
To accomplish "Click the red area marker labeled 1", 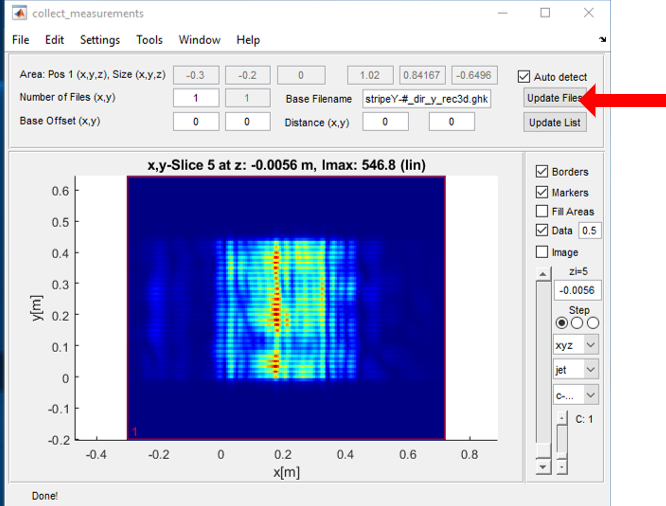I will (135, 432).
